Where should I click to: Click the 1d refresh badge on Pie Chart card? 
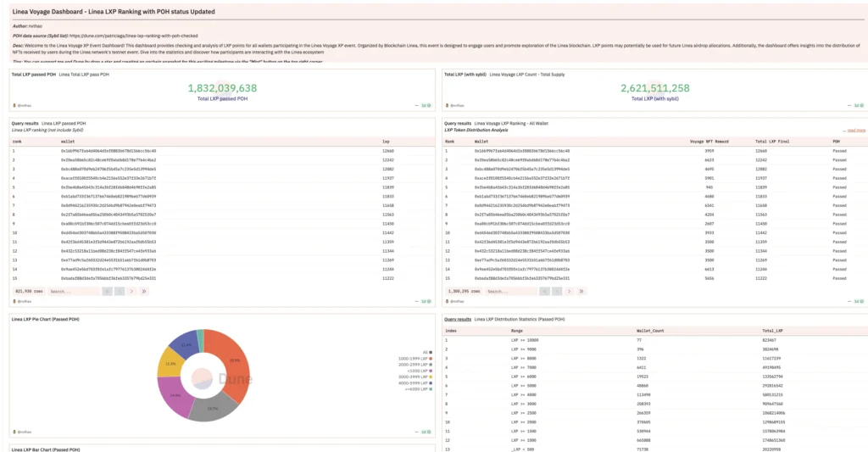coord(426,432)
